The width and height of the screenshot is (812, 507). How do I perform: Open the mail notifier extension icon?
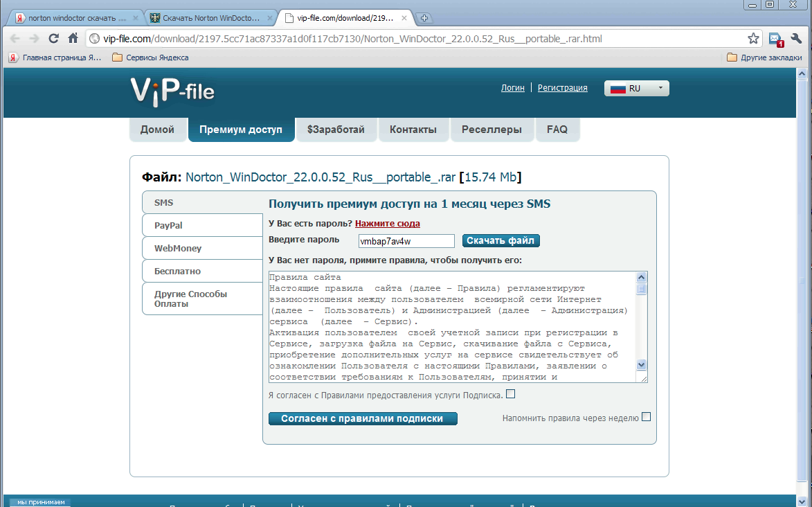coord(776,39)
